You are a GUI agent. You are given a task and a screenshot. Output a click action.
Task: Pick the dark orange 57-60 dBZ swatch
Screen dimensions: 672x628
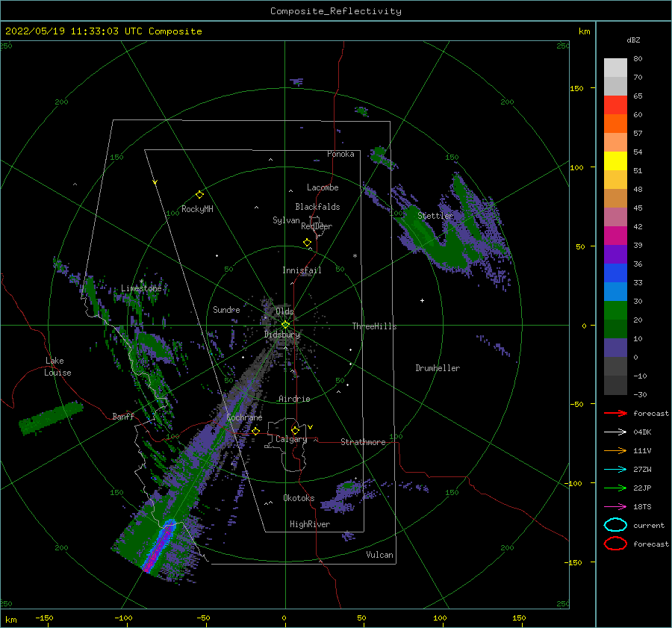(x=615, y=123)
